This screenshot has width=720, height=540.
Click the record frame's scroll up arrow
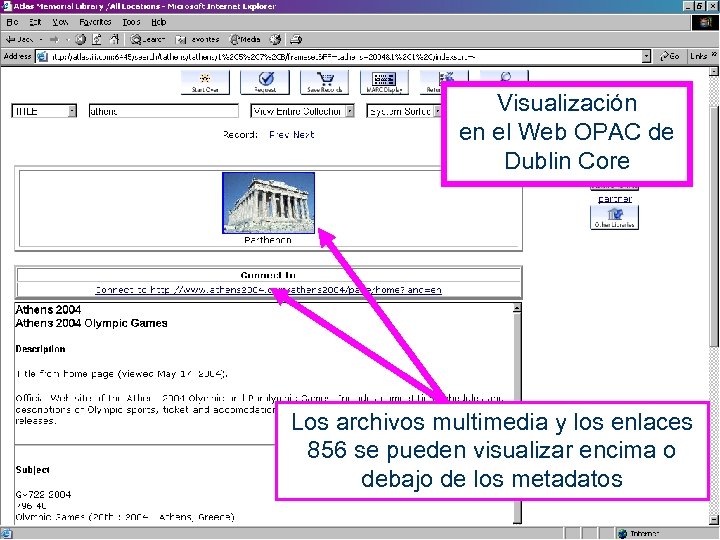517,308
